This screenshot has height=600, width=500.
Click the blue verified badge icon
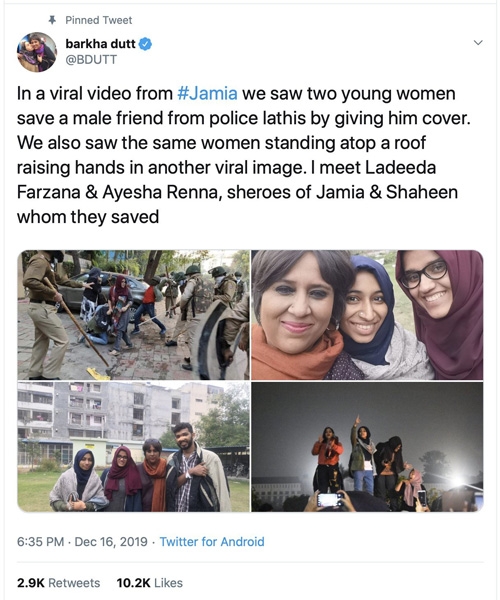(x=145, y=44)
